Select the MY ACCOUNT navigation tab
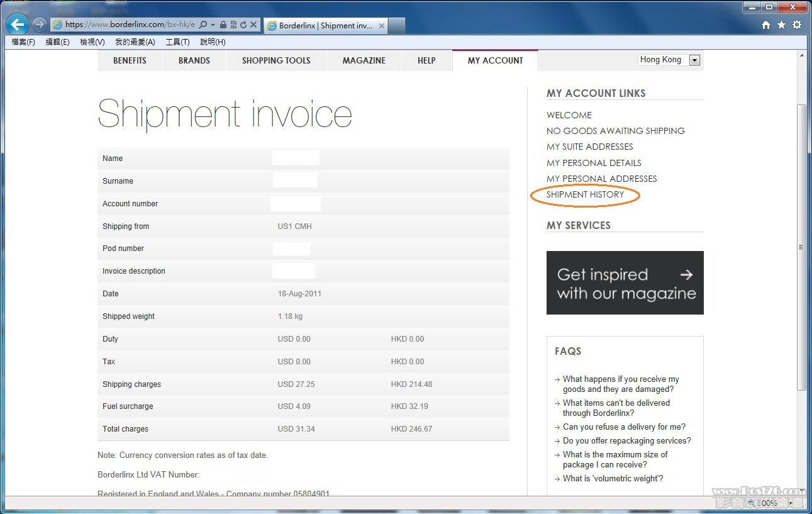 (496, 60)
